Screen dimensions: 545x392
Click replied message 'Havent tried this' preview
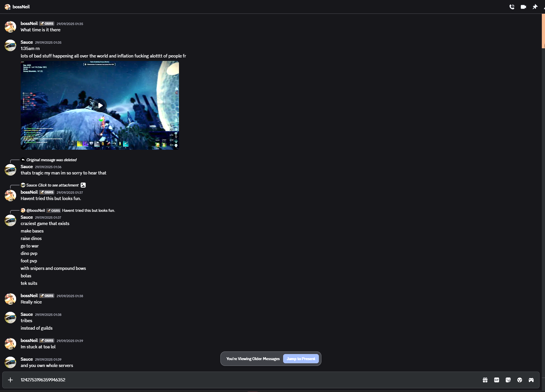click(x=88, y=210)
